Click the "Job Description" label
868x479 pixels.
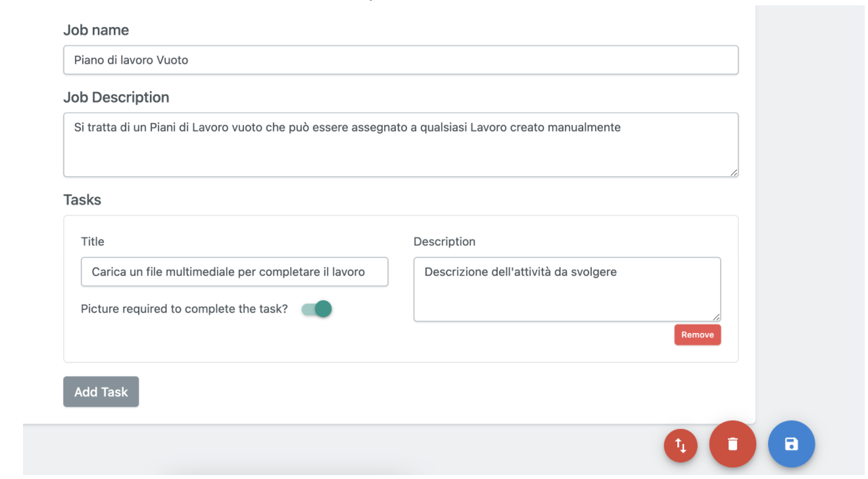click(116, 97)
